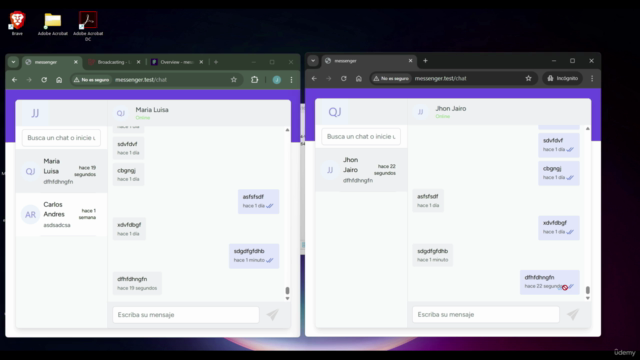Click forward arrow in left browser window

[29, 80]
